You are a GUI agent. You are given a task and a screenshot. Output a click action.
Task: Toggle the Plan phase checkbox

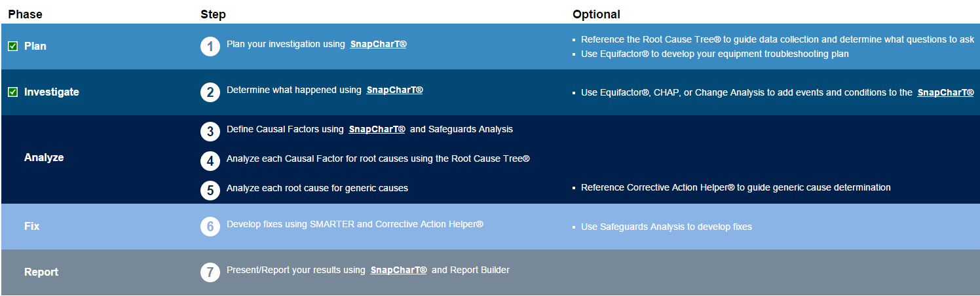pos(12,46)
